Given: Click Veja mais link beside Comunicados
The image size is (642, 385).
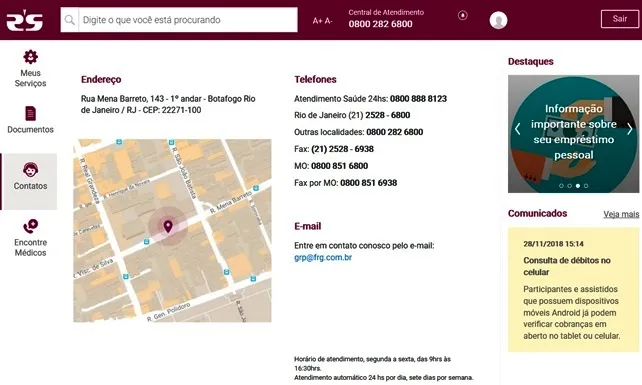Looking at the screenshot, I should [621, 214].
